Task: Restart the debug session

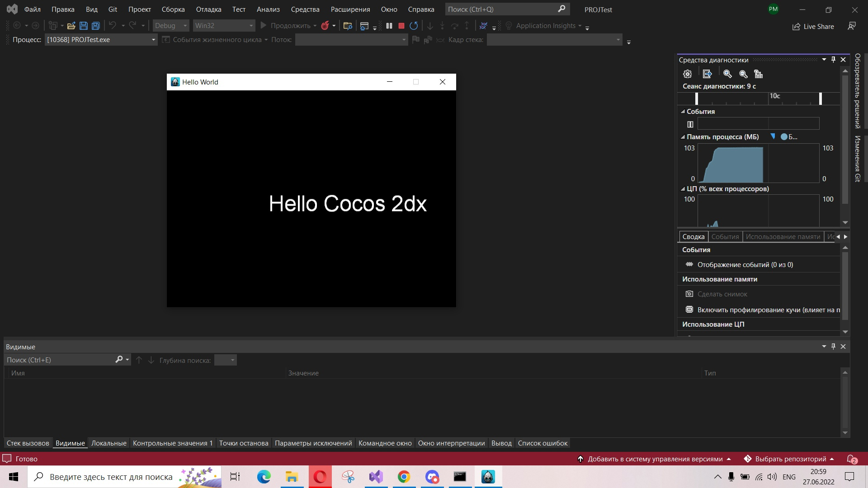Action: coord(414,26)
